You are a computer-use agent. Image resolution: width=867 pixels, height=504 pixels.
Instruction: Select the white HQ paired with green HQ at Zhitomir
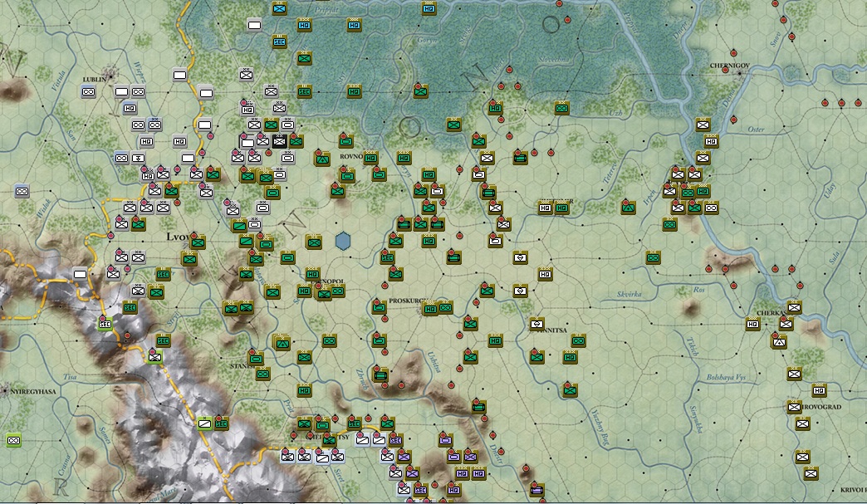tap(545, 208)
